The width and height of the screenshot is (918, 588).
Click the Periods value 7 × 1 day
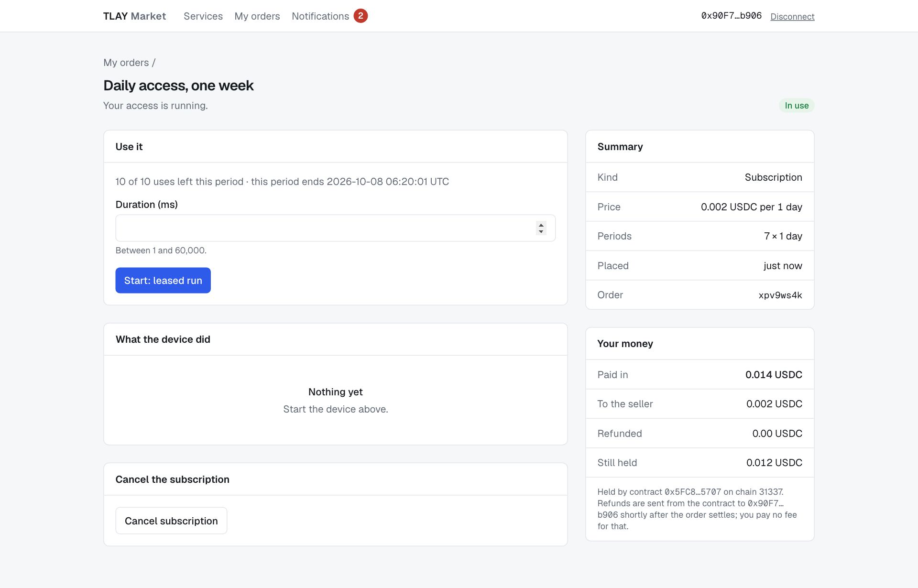point(783,236)
